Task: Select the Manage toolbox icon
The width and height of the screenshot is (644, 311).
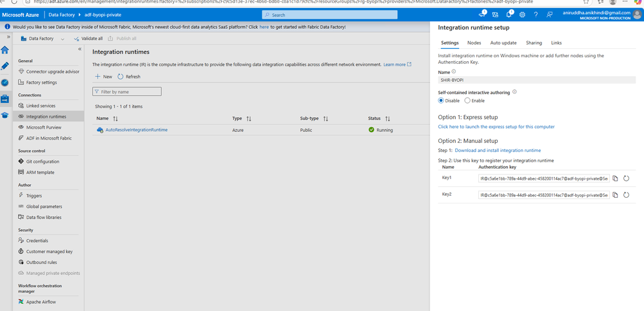Action: [5, 99]
